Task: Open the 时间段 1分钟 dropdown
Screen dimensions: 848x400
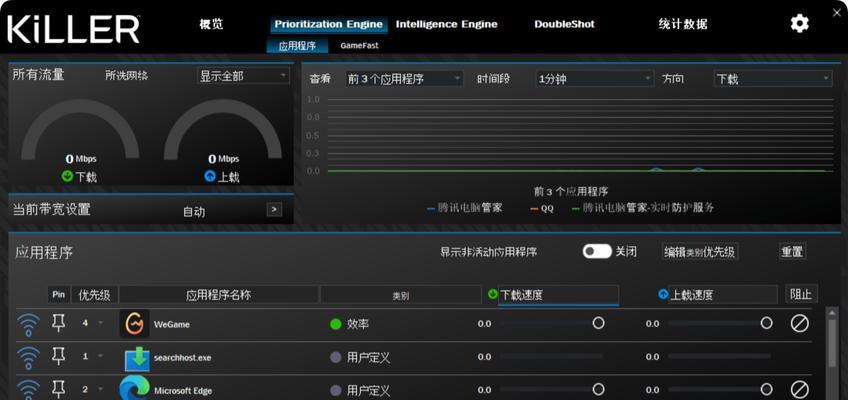Action: pyautogui.click(x=594, y=79)
